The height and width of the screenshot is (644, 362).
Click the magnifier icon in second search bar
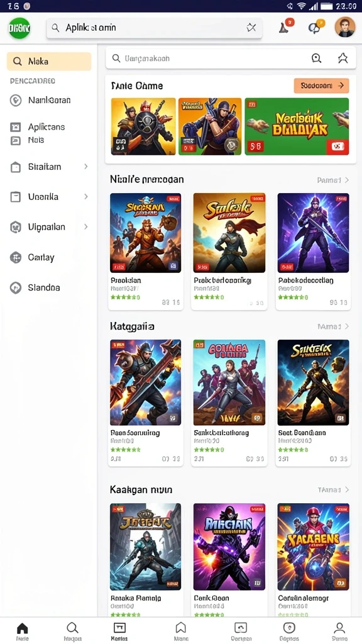point(116,58)
